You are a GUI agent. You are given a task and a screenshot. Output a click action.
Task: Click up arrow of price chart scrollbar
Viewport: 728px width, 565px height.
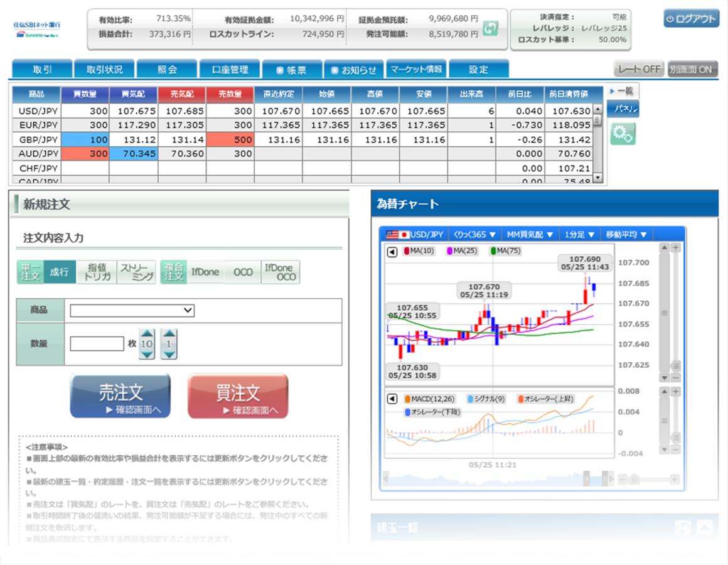[x=665, y=247]
